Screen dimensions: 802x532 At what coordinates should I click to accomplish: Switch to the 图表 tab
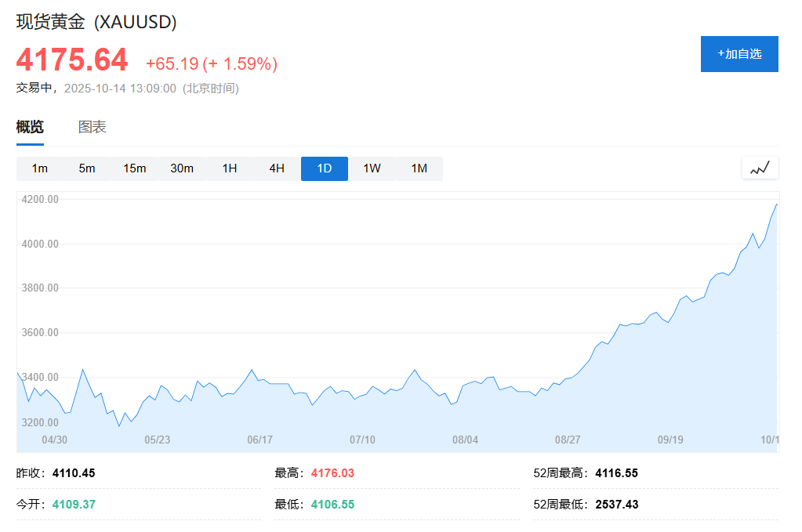point(93,126)
